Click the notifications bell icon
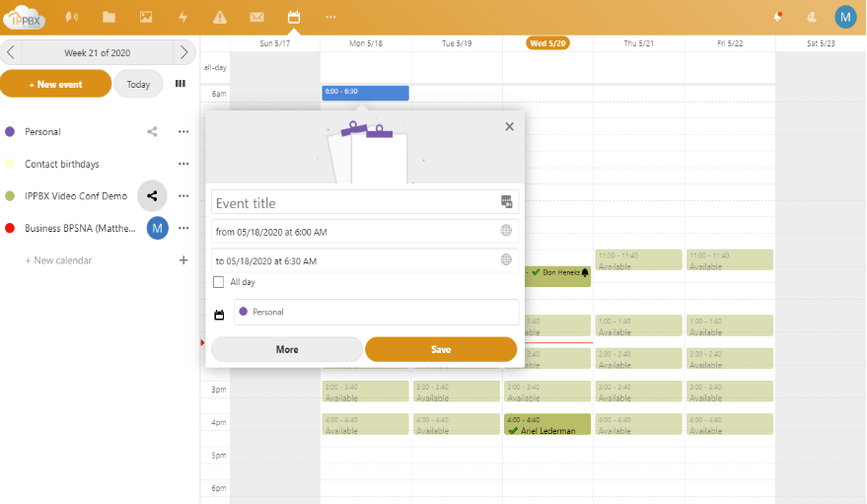 777,17
